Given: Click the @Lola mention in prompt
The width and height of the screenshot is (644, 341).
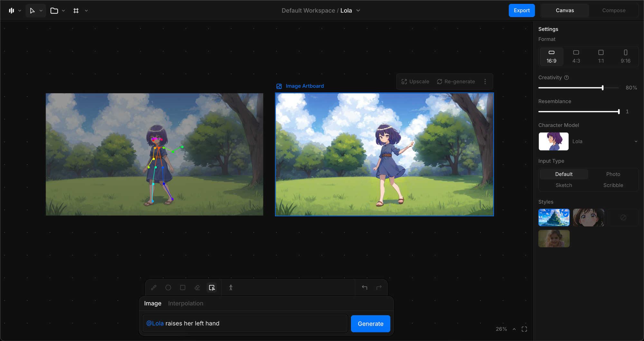Looking at the screenshot, I should tap(155, 323).
